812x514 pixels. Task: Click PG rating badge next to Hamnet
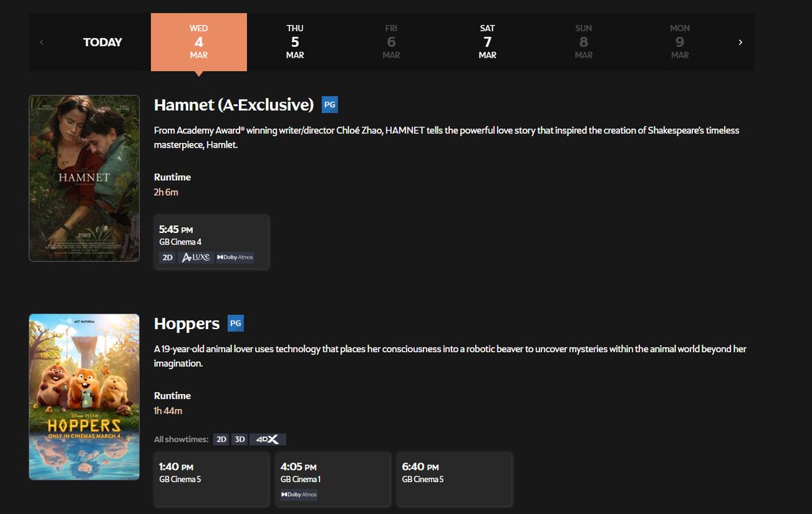(x=330, y=105)
